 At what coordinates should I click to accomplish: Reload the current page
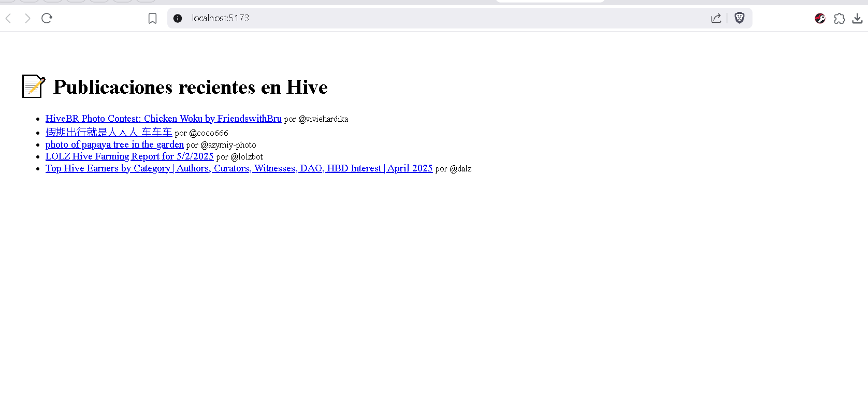pyautogui.click(x=47, y=19)
